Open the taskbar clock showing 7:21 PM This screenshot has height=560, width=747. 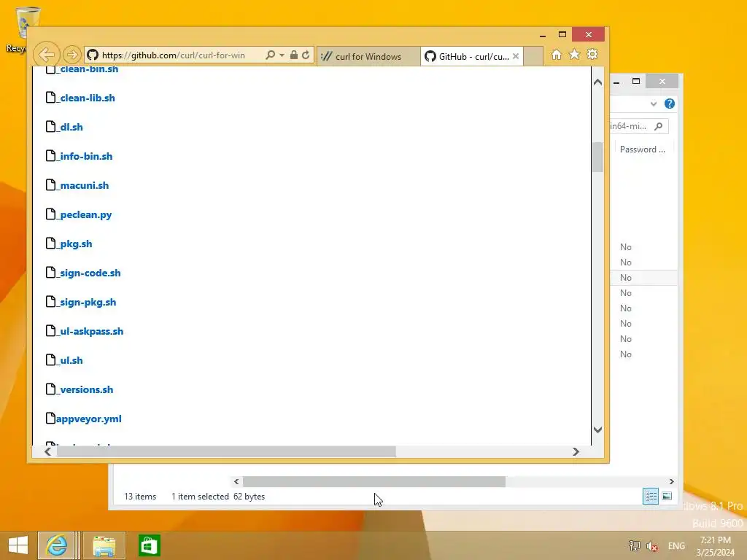coord(715,546)
